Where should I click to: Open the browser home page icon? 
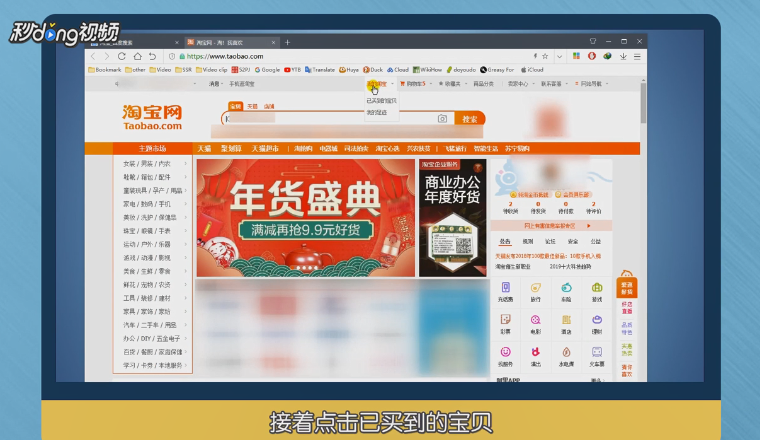coord(138,56)
